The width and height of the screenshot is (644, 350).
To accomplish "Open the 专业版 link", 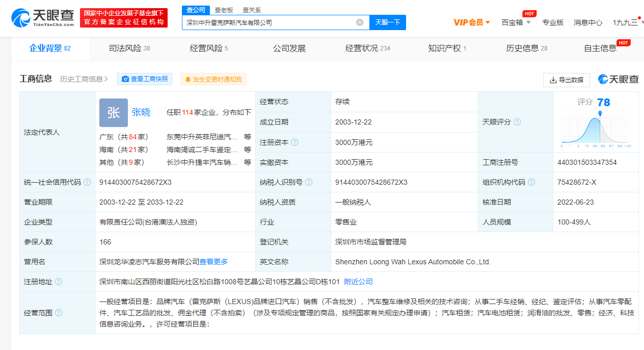I will (x=553, y=22).
